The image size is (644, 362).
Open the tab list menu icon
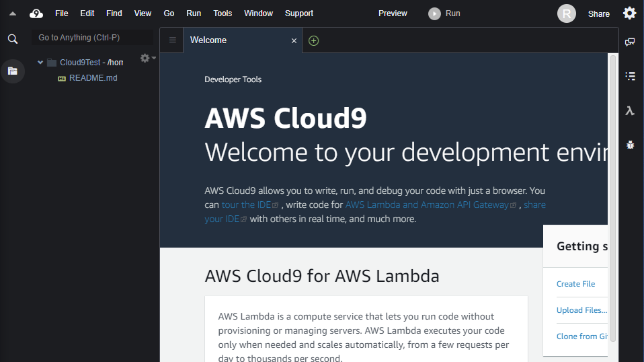tap(173, 40)
